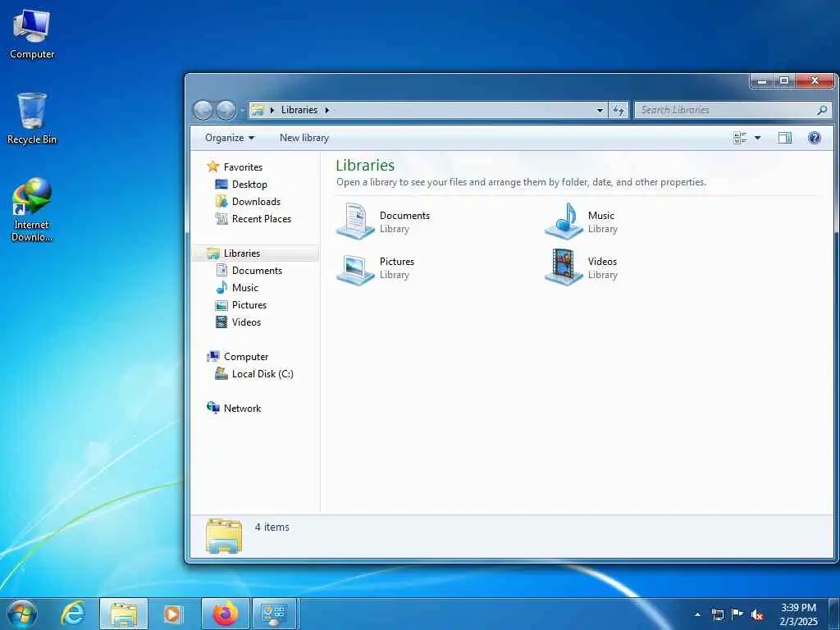Expand the arrow after Libraries in breadcrumb
The image size is (840, 630).
[326, 110]
